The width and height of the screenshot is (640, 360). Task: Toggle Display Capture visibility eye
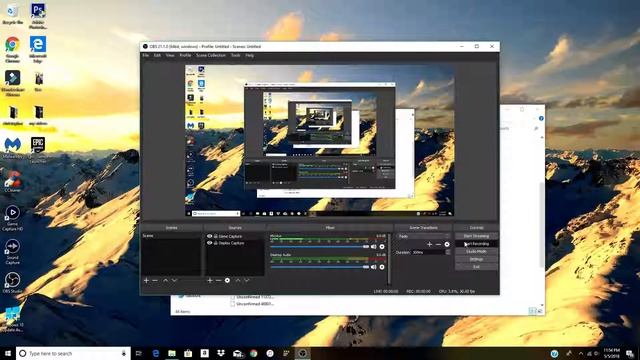(209, 243)
